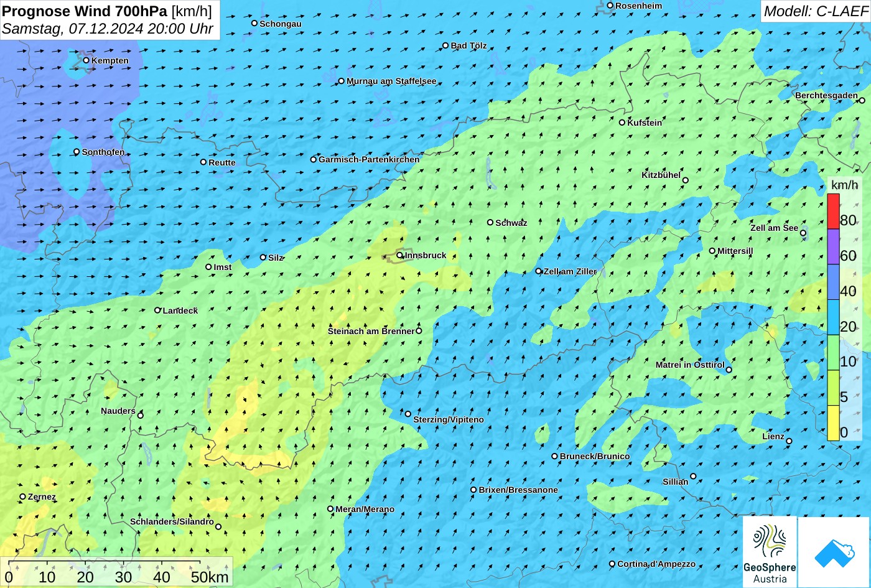The width and height of the screenshot is (871, 588).
Task: Click the GeoSphere Austria logo
Action: point(770,552)
